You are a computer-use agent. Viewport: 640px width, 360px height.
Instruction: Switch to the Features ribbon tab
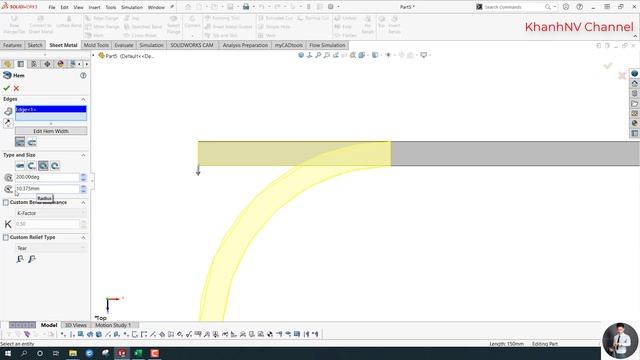pos(12,45)
